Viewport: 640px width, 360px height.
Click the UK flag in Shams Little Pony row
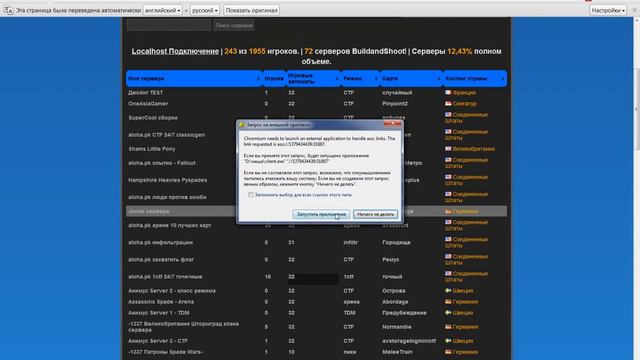tap(448, 149)
